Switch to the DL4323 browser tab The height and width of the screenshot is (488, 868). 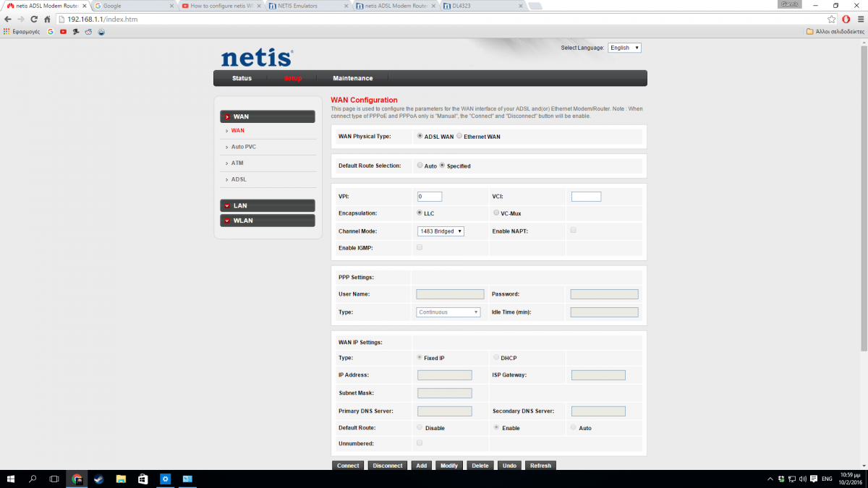click(x=483, y=6)
